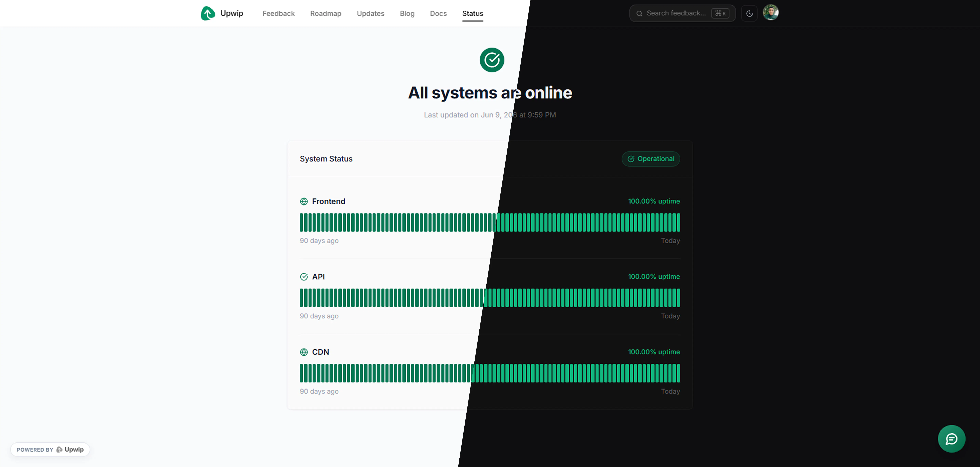Click the API check-circle icon

click(x=304, y=277)
